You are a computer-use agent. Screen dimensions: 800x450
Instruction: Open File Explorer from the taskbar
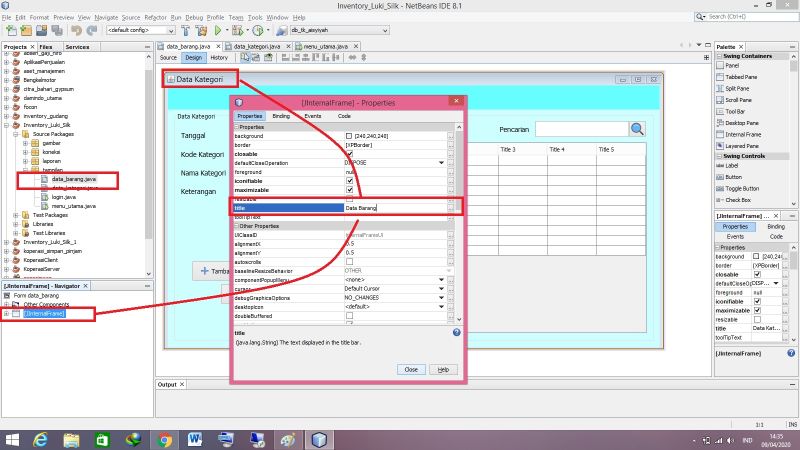pos(71,440)
